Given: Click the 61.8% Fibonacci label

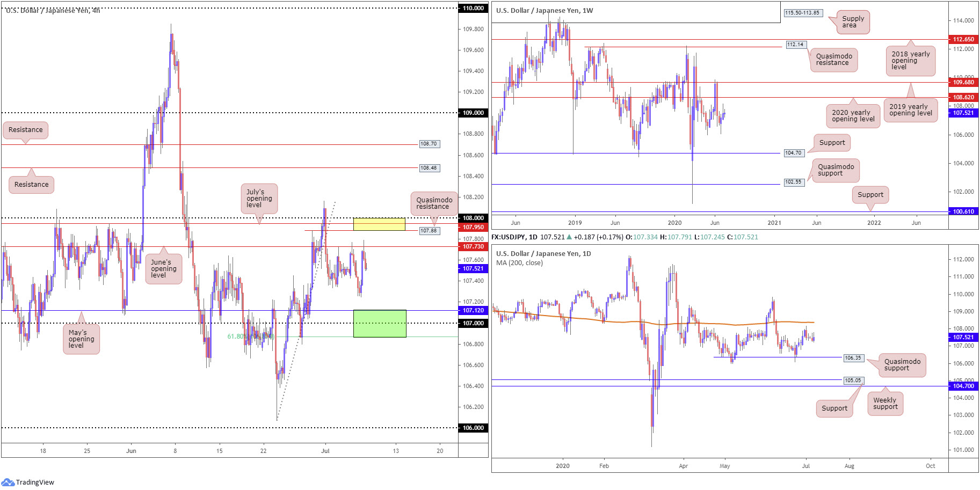Looking at the screenshot, I should (x=250, y=337).
